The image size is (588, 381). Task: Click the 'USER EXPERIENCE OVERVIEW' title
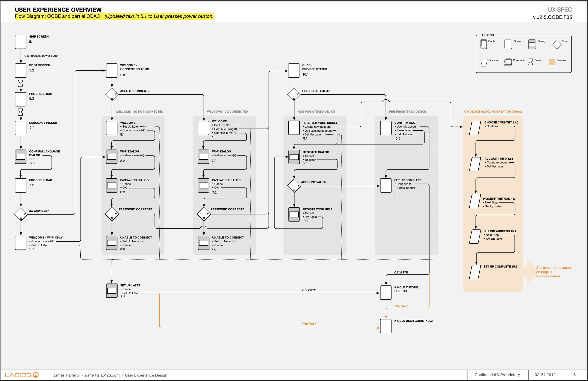pos(58,10)
